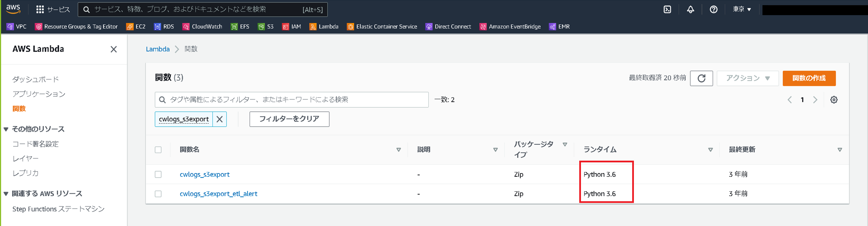Click the cwlogs_s3export filter token text
The image size is (868, 226).
pyautogui.click(x=184, y=119)
